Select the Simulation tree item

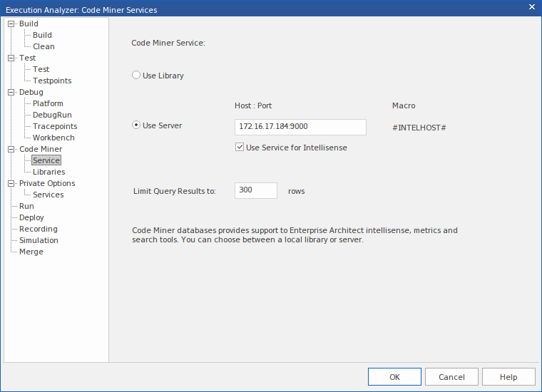(x=39, y=240)
